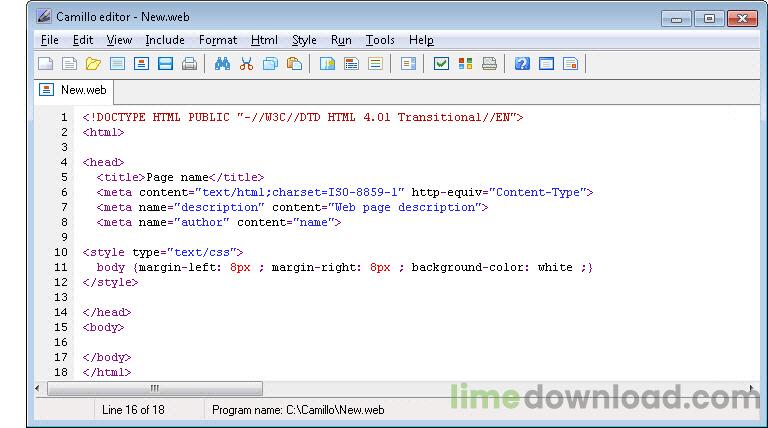768x428 pixels.
Task: Maximize the Camillo editor window
Action: tap(709, 19)
